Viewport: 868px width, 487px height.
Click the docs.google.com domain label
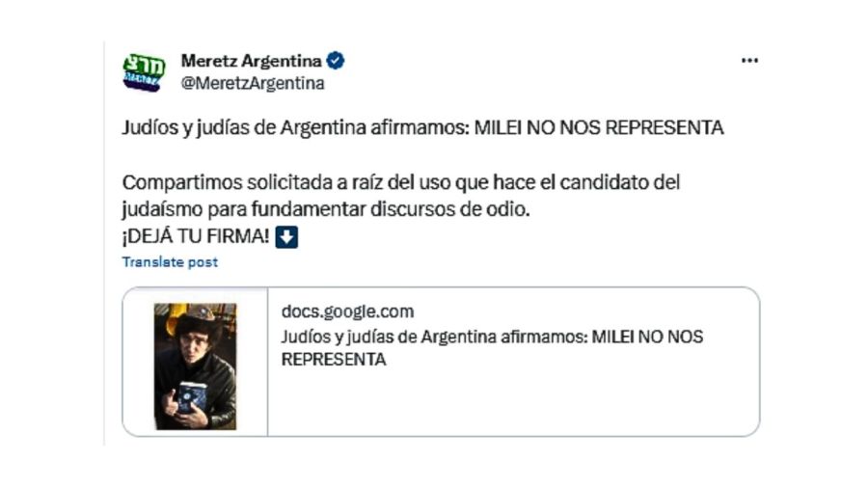[x=347, y=311]
